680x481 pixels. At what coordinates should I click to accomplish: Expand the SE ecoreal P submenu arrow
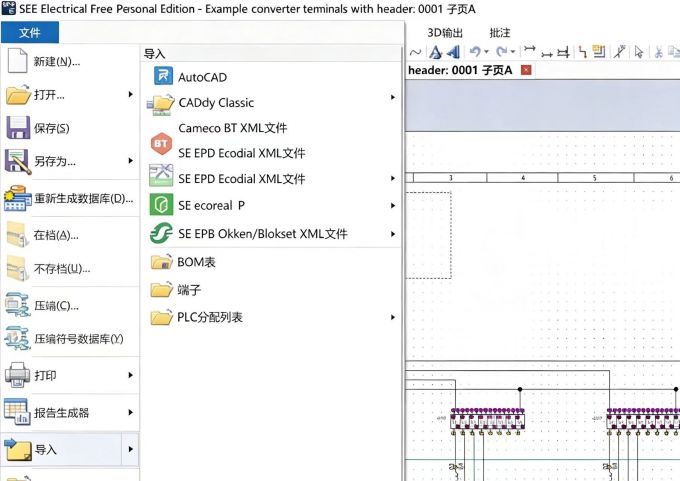coord(392,206)
